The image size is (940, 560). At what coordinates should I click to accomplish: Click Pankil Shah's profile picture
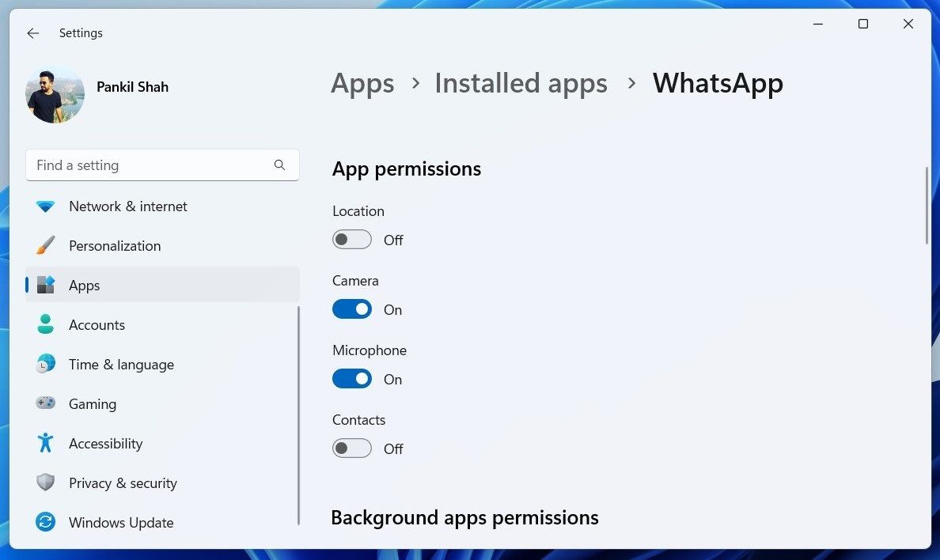click(54, 94)
